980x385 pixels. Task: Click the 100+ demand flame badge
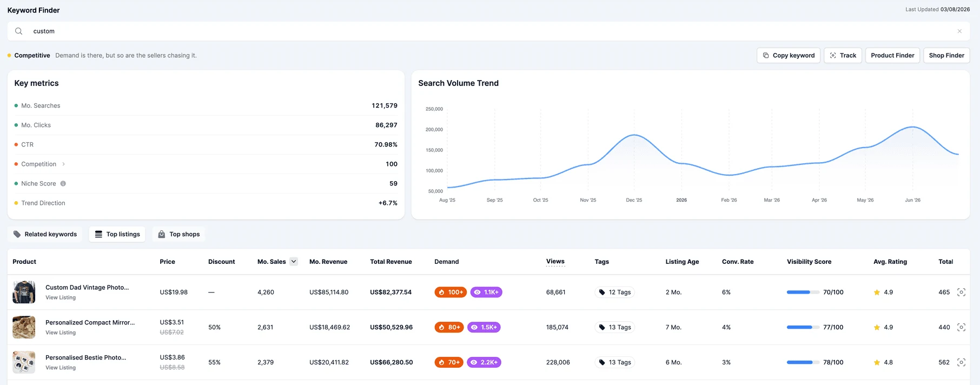point(451,292)
